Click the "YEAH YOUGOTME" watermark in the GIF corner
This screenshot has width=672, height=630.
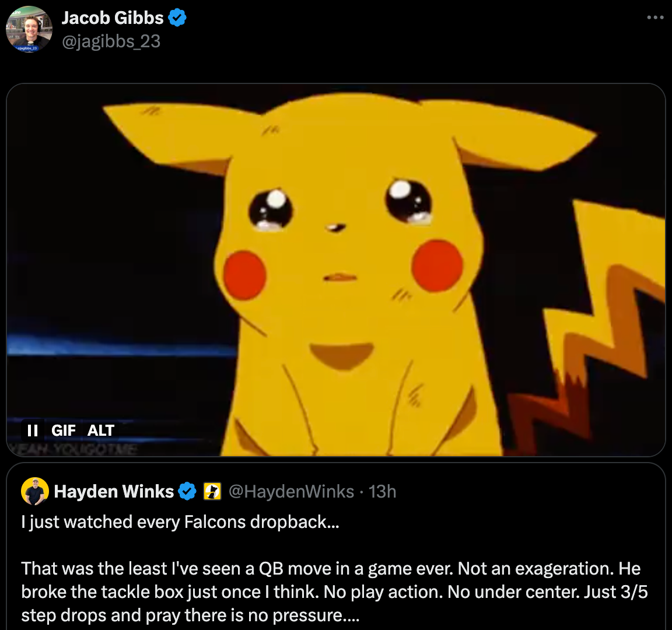tap(73, 450)
